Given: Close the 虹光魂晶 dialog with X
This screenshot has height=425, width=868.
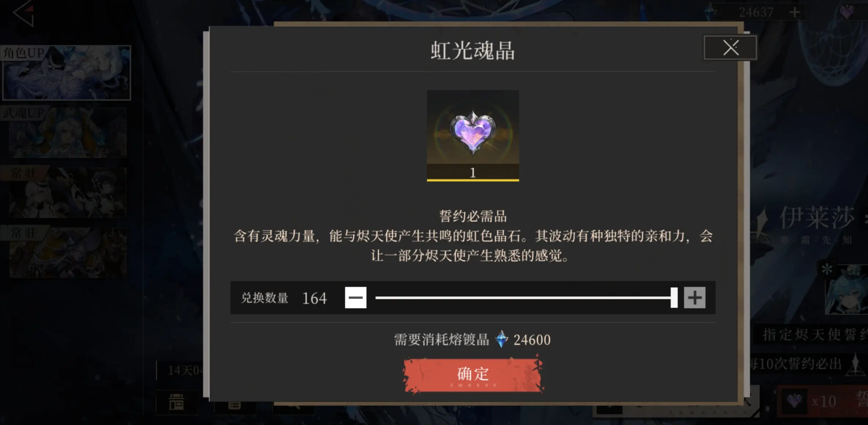Looking at the screenshot, I should [730, 48].
